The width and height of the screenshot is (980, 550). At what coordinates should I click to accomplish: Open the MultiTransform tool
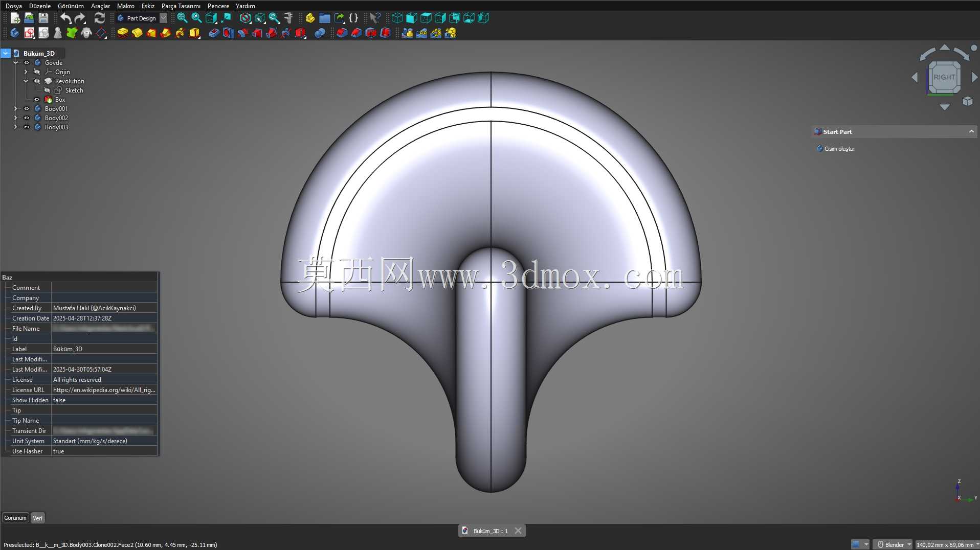tap(450, 33)
